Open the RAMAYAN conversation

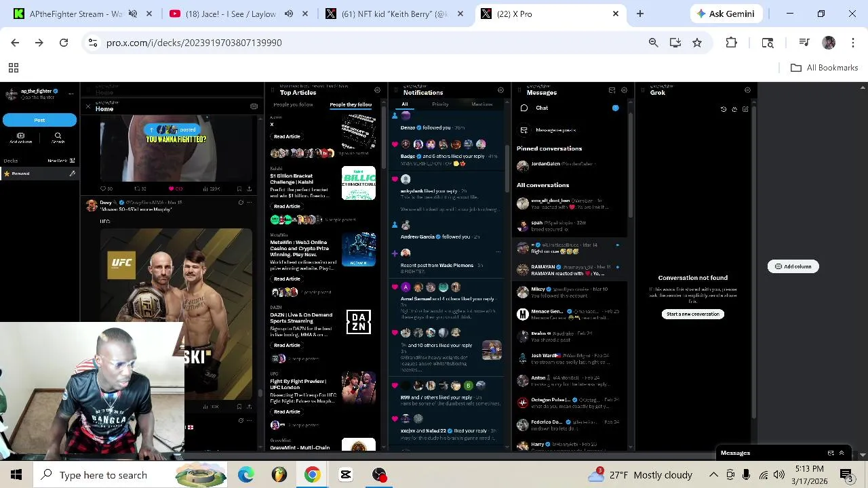tap(570, 270)
